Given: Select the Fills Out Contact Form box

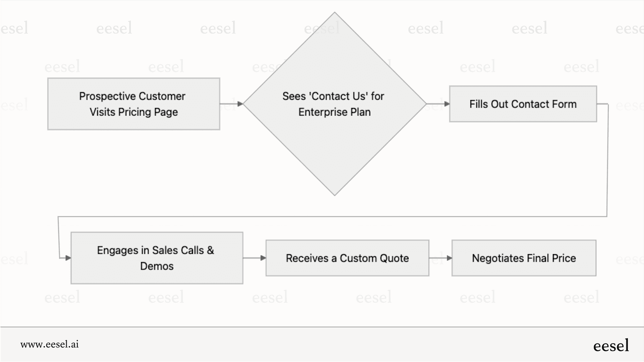Looking at the screenshot, I should (523, 104).
